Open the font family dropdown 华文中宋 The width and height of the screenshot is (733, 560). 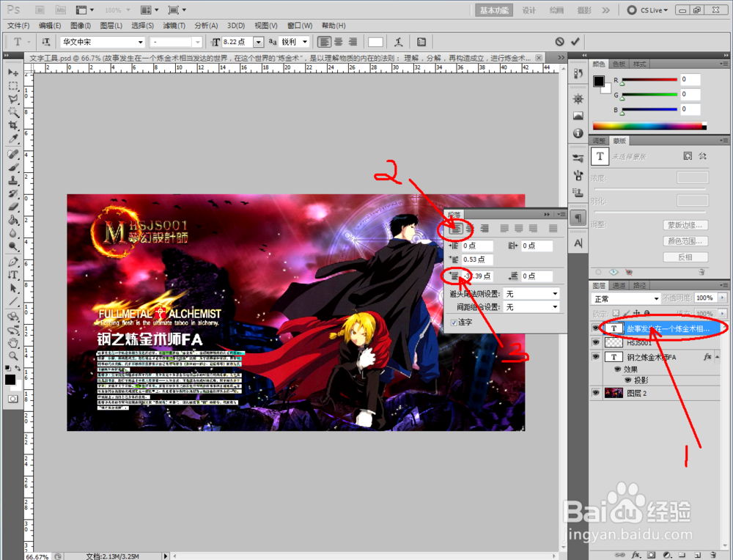point(140,42)
